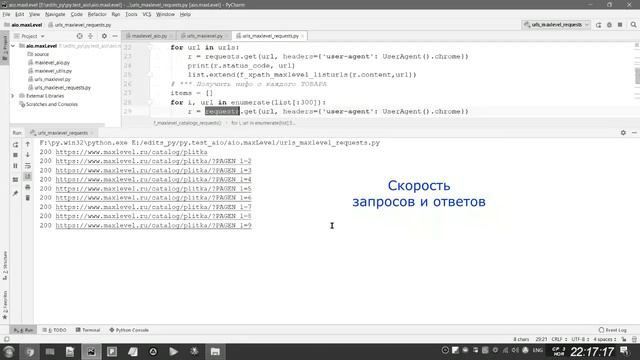Open link https://www.maxlevel.ru/catalog/plitka

[131, 152]
